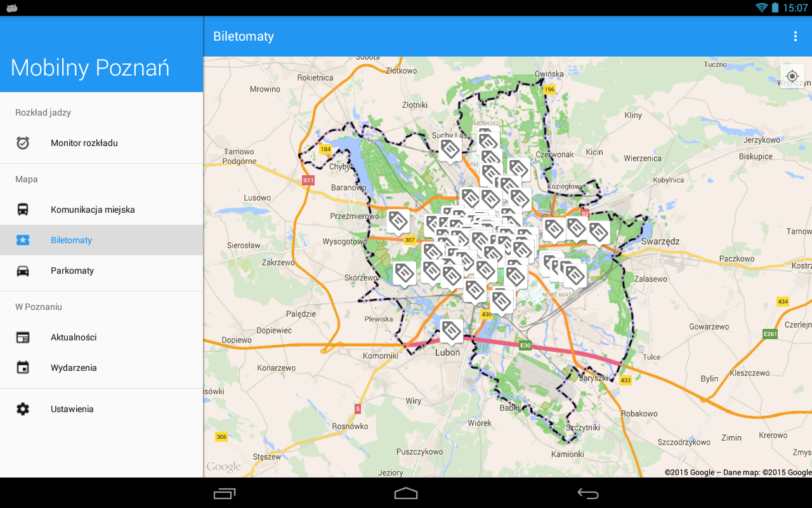
Task: Select Biletomaty in the navigation drawer
Action: (x=101, y=240)
